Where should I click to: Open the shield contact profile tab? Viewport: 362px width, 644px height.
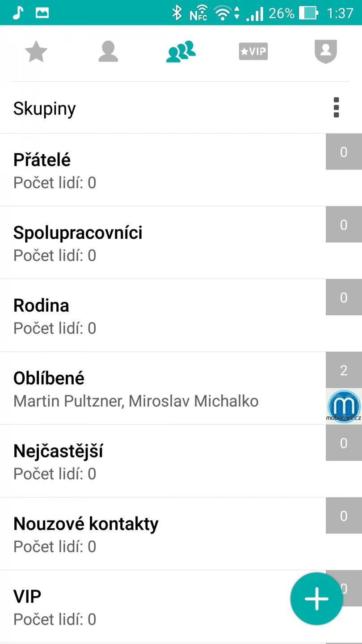[325, 52]
